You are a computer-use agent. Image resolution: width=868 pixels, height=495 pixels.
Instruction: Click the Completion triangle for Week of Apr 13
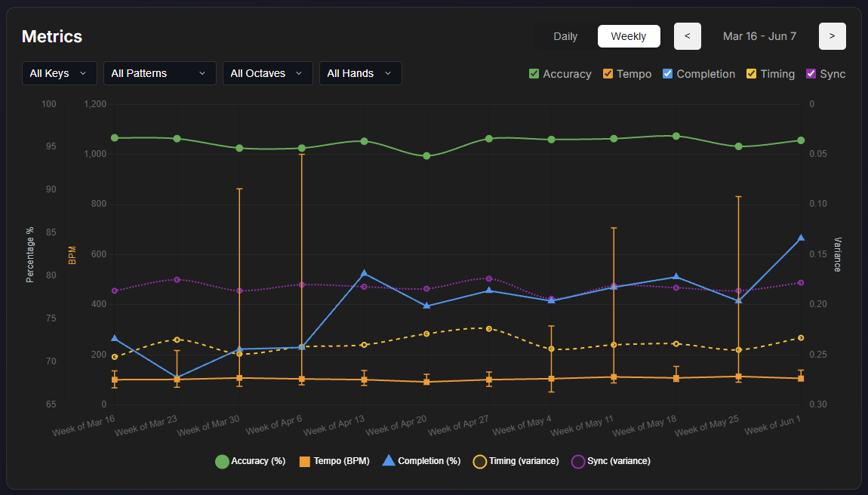365,273
